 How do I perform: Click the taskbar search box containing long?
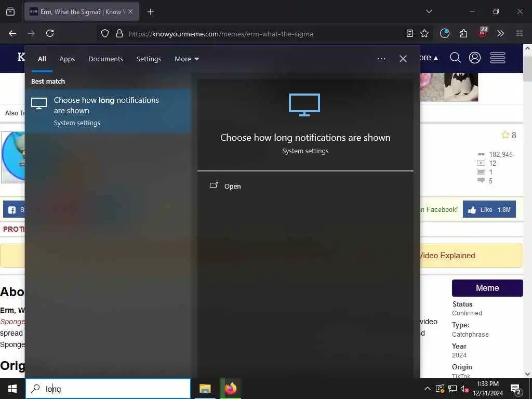point(108,389)
